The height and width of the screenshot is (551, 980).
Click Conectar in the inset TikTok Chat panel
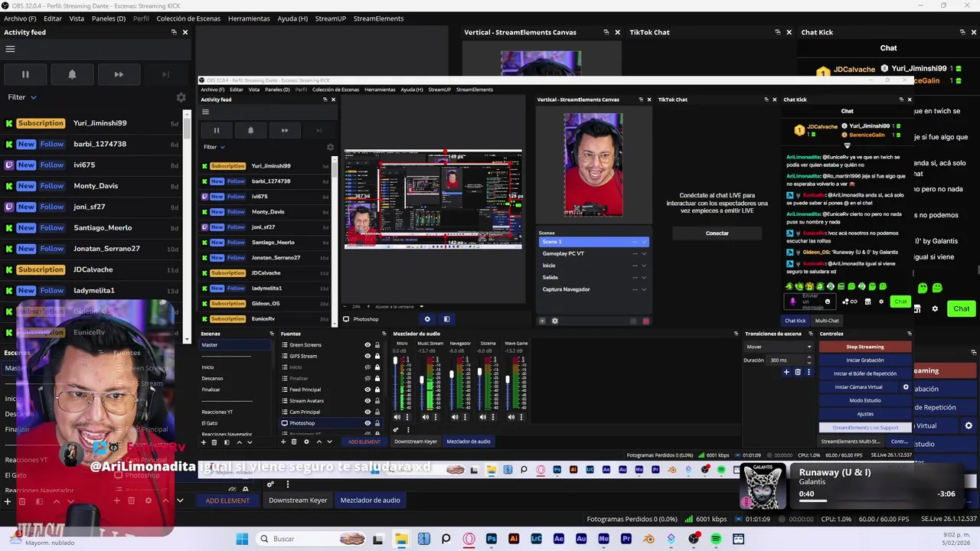pos(717,233)
